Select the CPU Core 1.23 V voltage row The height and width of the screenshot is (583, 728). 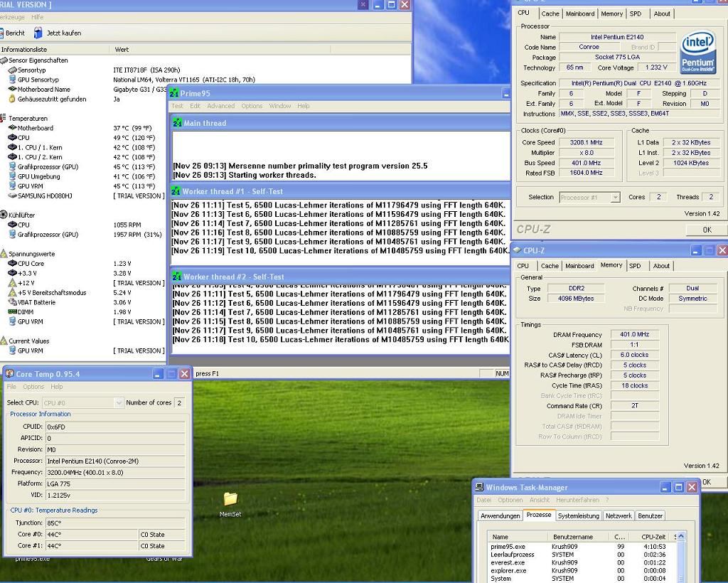point(84,263)
